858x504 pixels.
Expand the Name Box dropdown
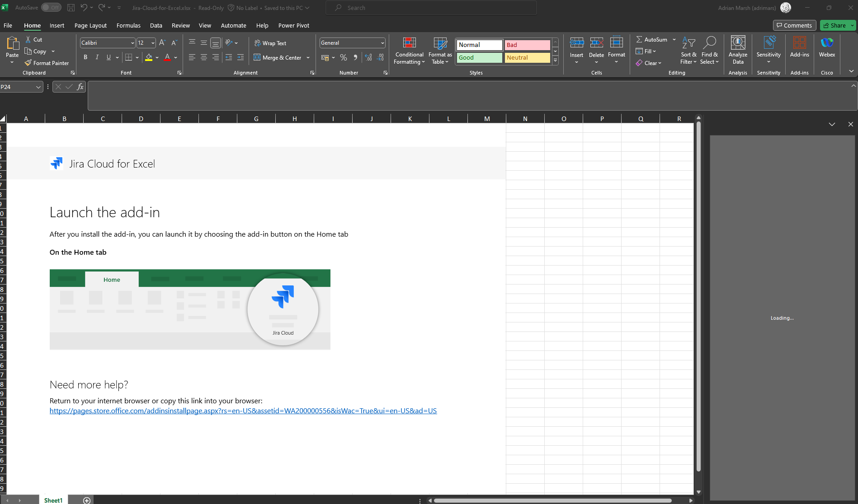(x=38, y=87)
